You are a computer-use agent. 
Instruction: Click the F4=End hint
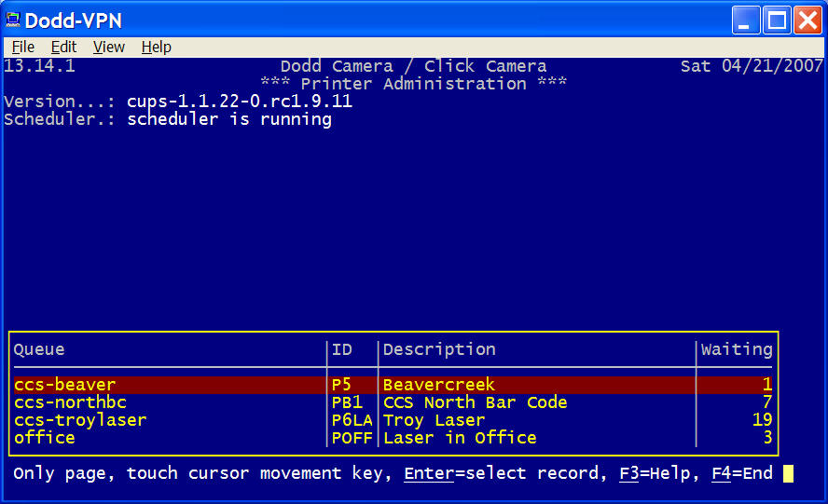tap(742, 473)
